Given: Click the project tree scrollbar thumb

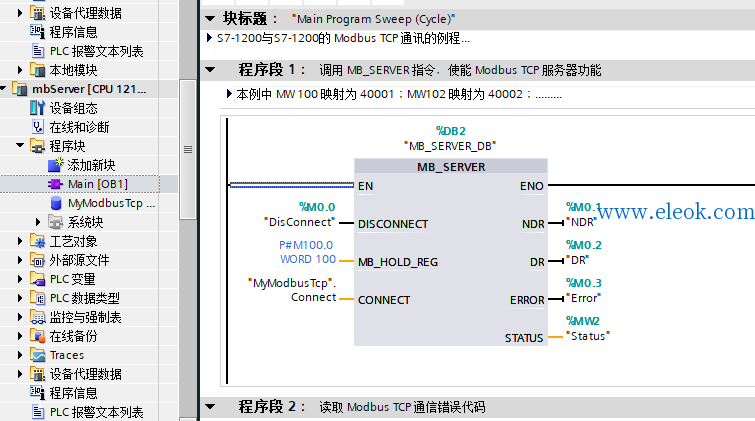Looking at the screenshot, I should [x=188, y=150].
